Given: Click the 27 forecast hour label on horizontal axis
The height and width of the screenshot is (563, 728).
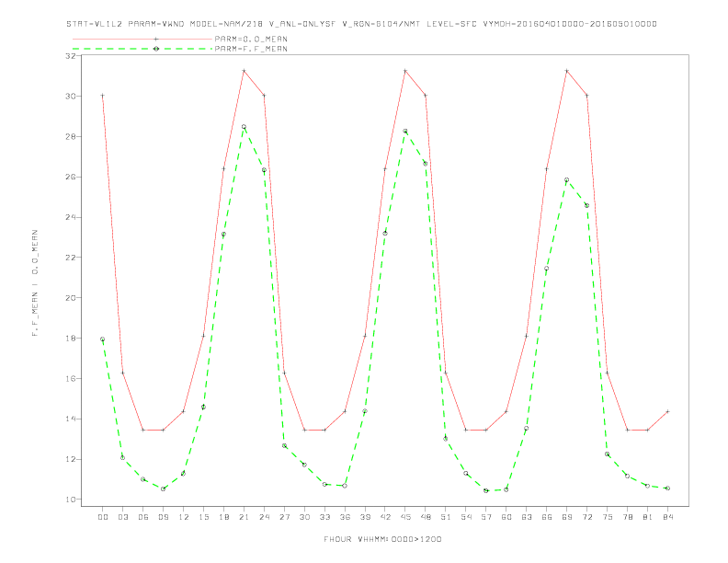Looking at the screenshot, I should coord(284,517).
